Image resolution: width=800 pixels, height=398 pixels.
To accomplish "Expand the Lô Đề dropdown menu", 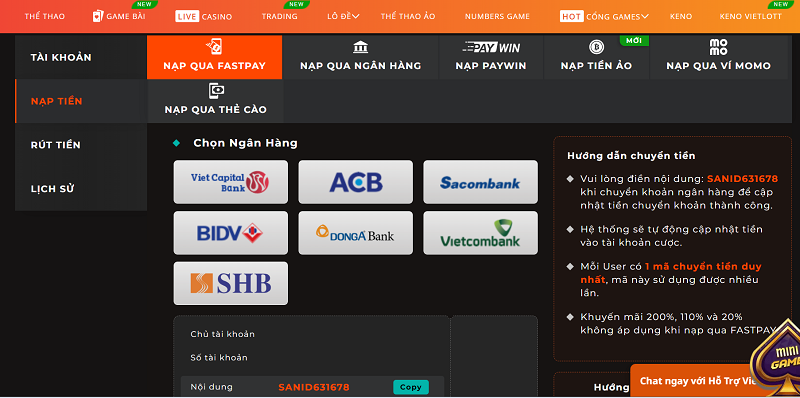I will (x=343, y=16).
